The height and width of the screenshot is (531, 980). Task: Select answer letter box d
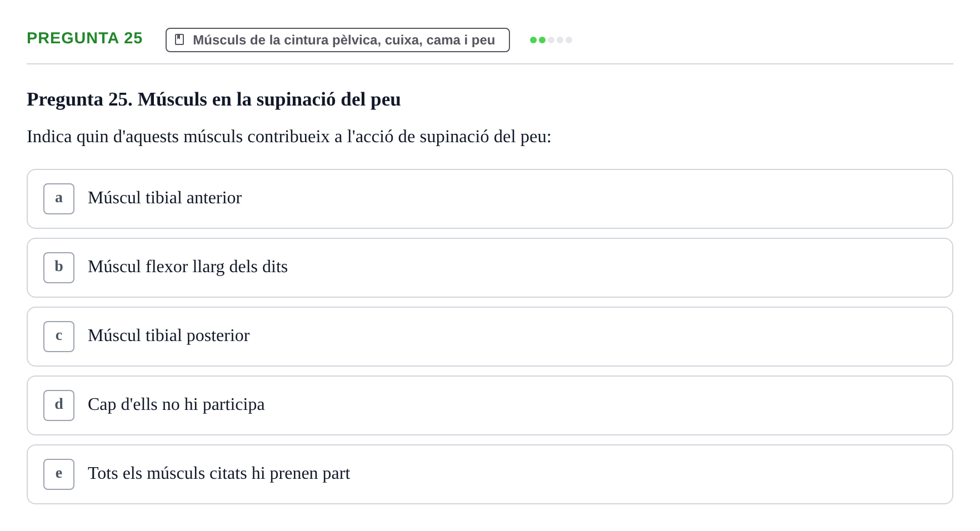coord(59,405)
